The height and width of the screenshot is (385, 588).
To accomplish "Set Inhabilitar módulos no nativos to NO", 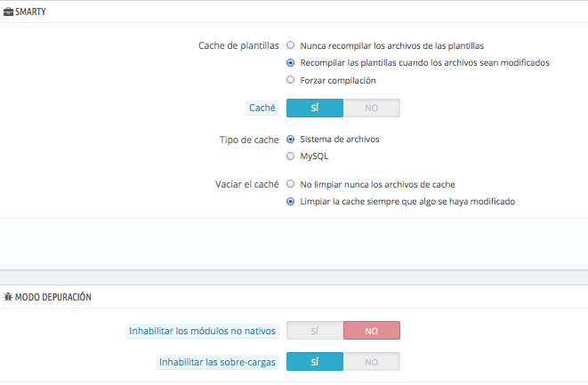I will point(372,331).
